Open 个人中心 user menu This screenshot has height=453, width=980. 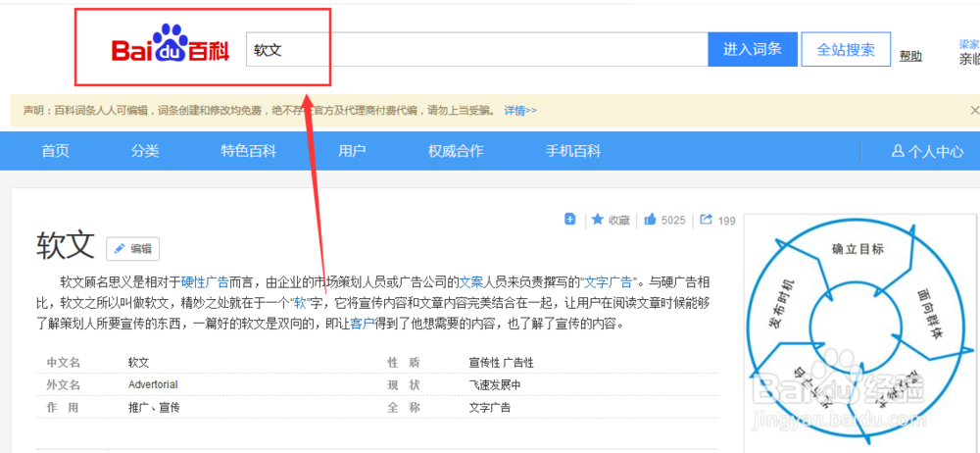click(927, 151)
